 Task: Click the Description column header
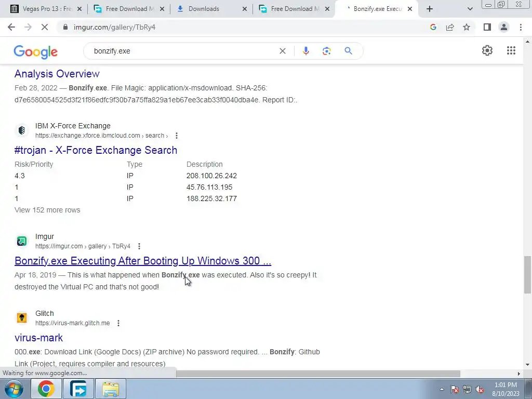(x=205, y=164)
